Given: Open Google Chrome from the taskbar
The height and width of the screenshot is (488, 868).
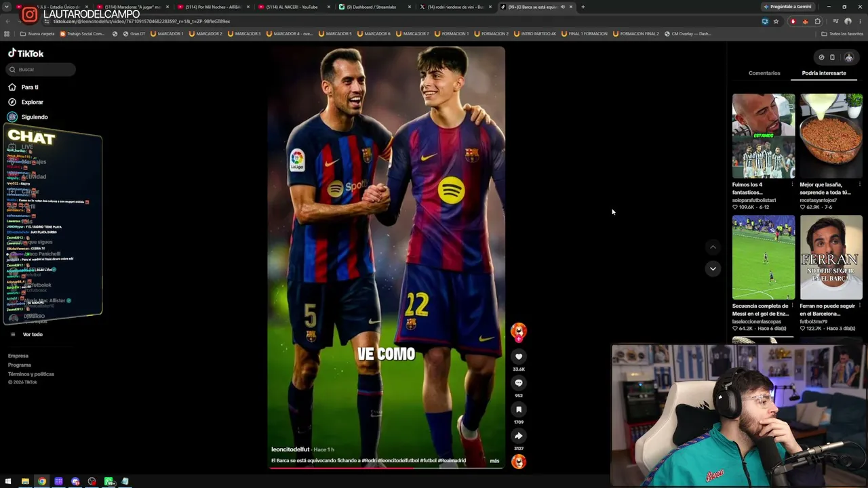Looking at the screenshot, I should (42, 481).
